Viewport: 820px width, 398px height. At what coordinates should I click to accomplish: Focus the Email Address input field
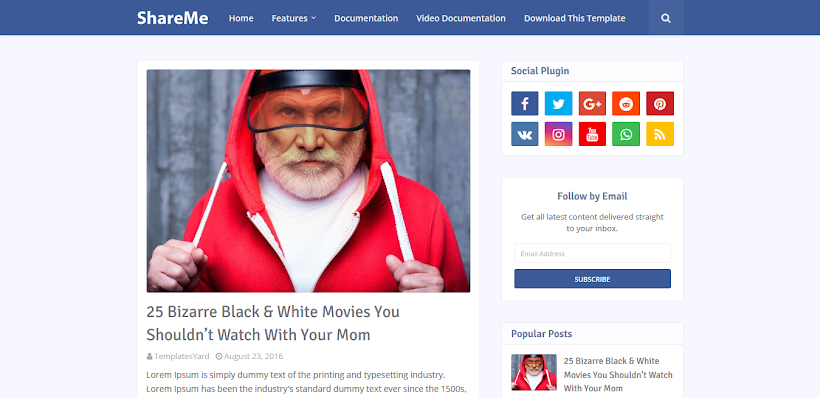coord(593,253)
